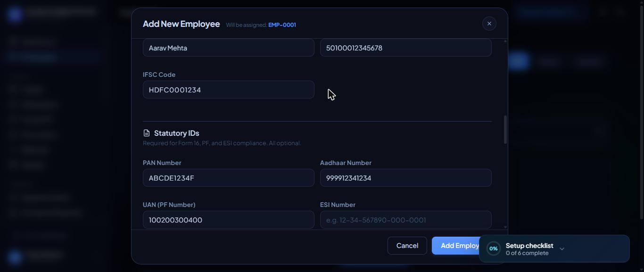Click the EMP-0001 employee ID text
This screenshot has width=644, height=272.
pos(282,25)
